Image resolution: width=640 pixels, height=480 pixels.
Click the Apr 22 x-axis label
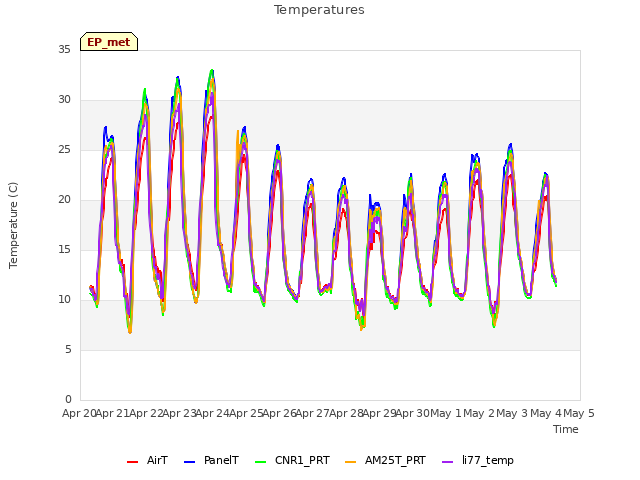146,413
